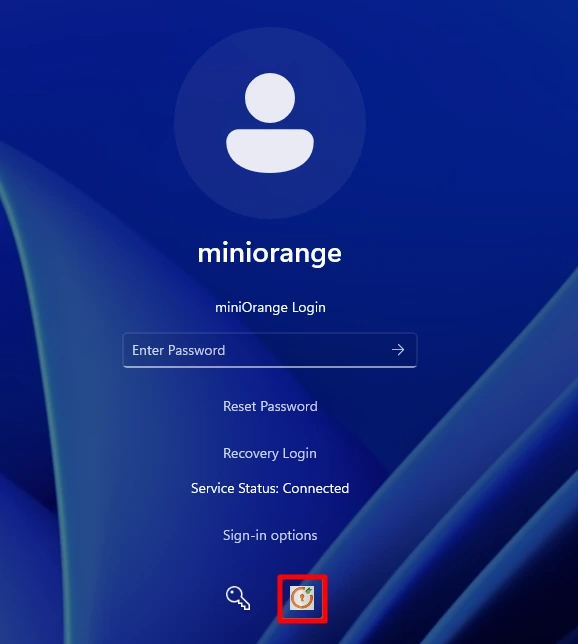
Task: Choose the Recovery Login link
Action: pos(270,453)
